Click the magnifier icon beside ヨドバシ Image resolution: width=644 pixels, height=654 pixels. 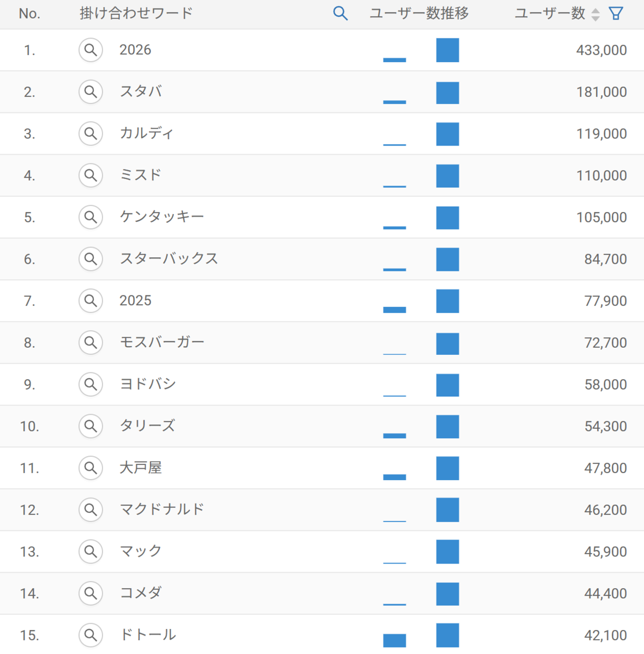coord(91,385)
